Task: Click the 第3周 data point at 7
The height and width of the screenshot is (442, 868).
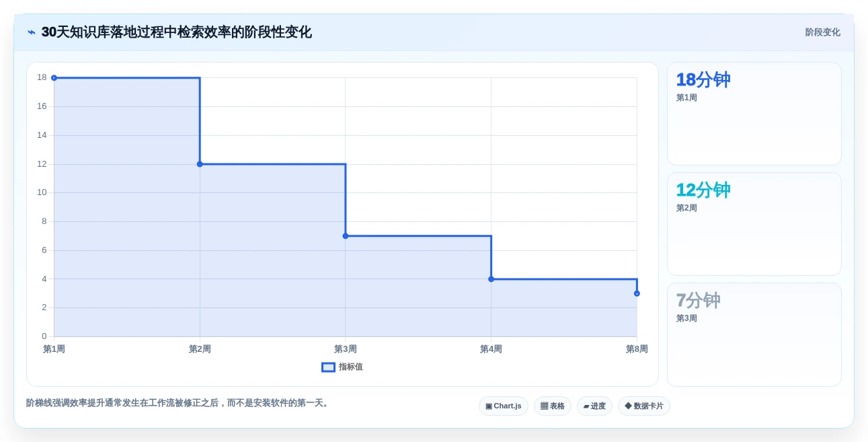Action: 346,236
